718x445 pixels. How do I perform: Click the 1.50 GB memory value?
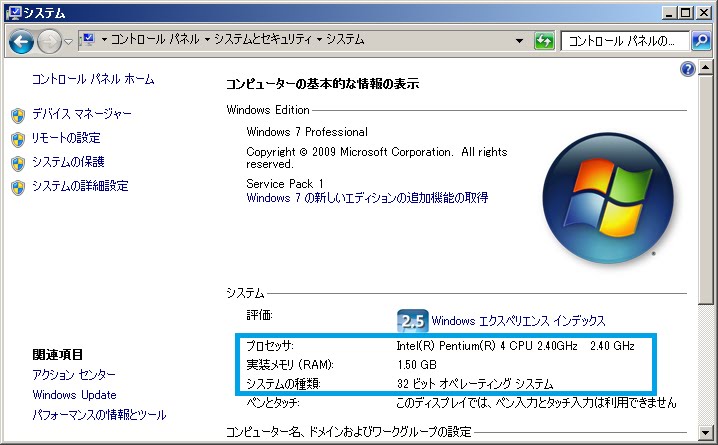[x=417, y=365]
